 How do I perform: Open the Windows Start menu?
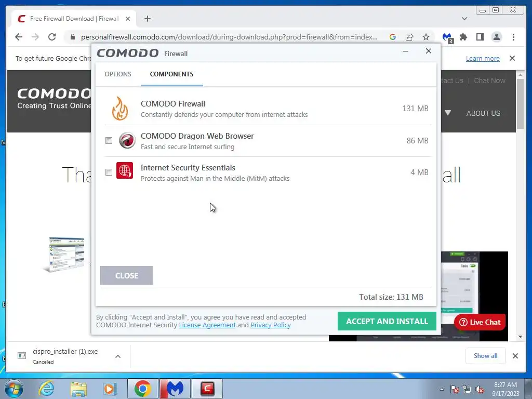tap(14, 389)
